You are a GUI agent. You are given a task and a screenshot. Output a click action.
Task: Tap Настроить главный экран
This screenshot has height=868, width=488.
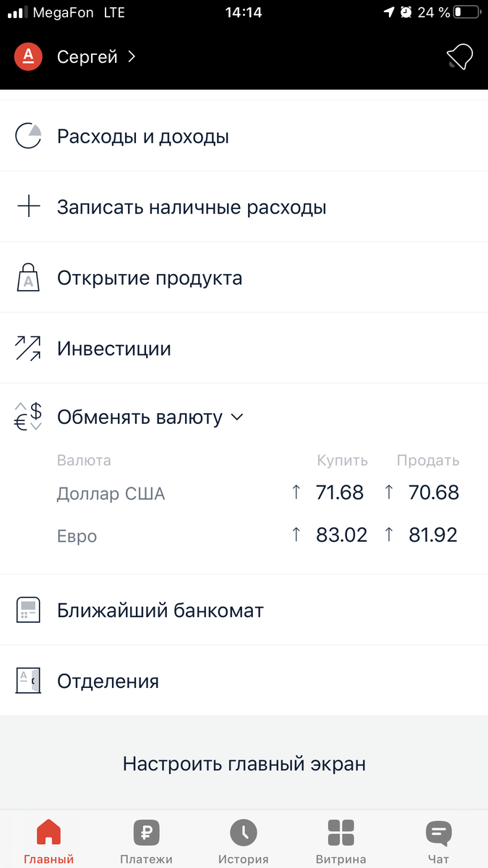[244, 763]
